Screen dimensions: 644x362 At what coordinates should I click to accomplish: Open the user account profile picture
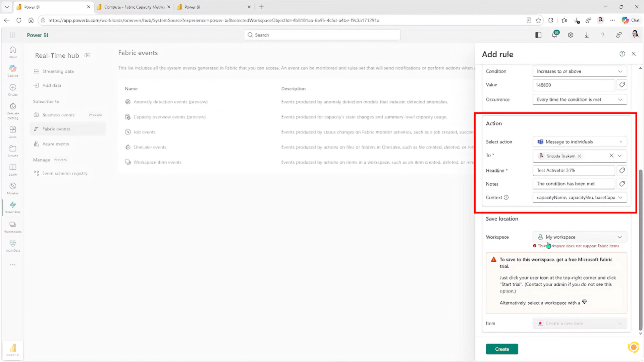(635, 34)
